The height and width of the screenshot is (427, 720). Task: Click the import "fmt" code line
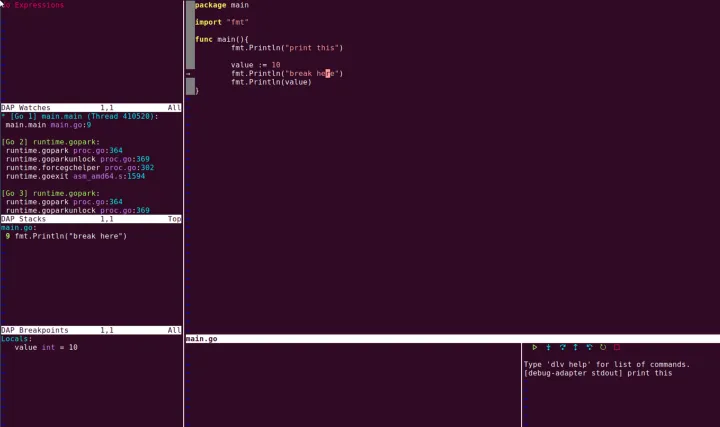coord(222,22)
